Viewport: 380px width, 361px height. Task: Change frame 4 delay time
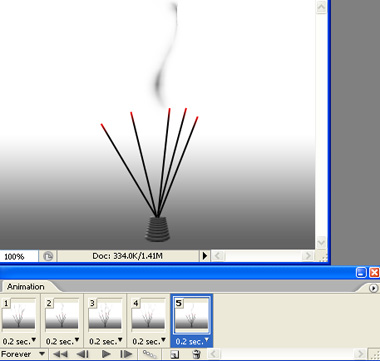(149, 342)
